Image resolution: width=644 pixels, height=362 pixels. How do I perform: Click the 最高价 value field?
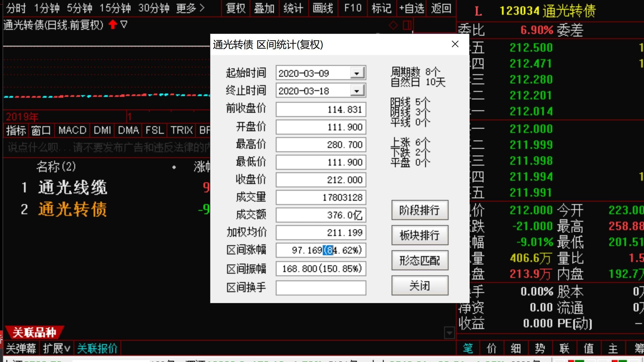pos(321,145)
